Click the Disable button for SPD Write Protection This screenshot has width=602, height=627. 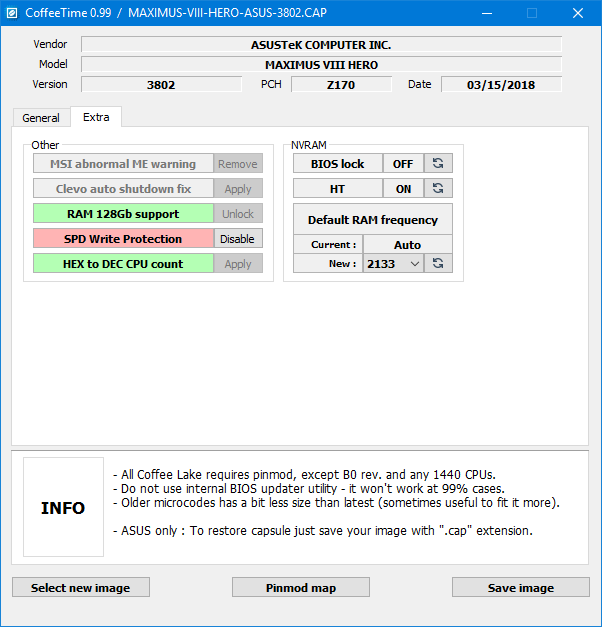(238, 239)
